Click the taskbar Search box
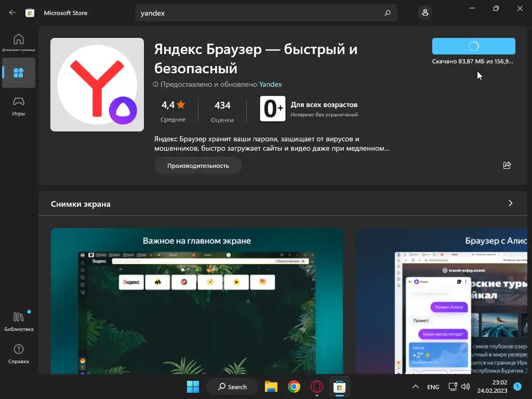 pyautogui.click(x=232, y=387)
